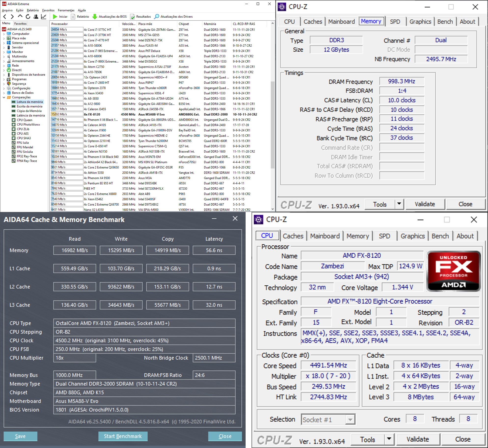The height and width of the screenshot is (448, 488).
Task: Click the AIDA64 forward navigation arrow
Action: [x=12, y=17]
